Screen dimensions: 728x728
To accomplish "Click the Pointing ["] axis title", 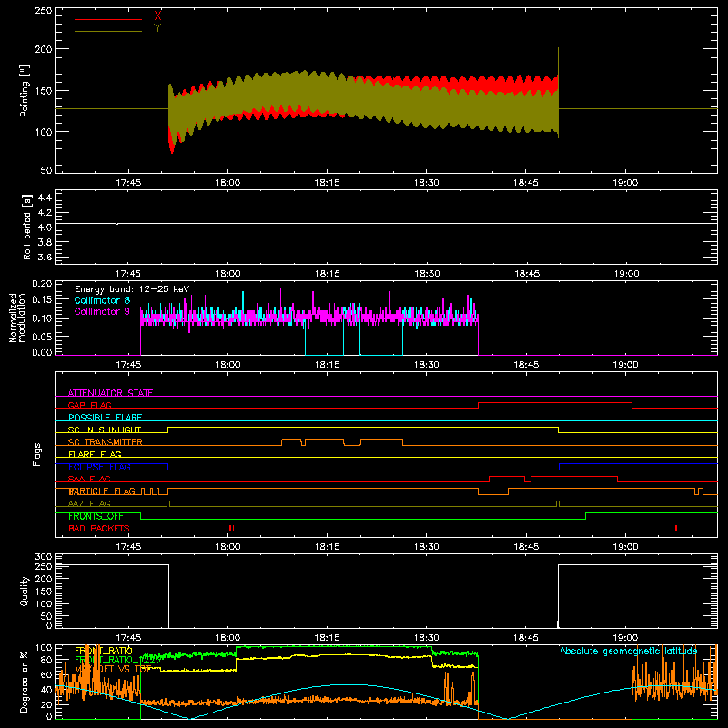I will click(25, 90).
